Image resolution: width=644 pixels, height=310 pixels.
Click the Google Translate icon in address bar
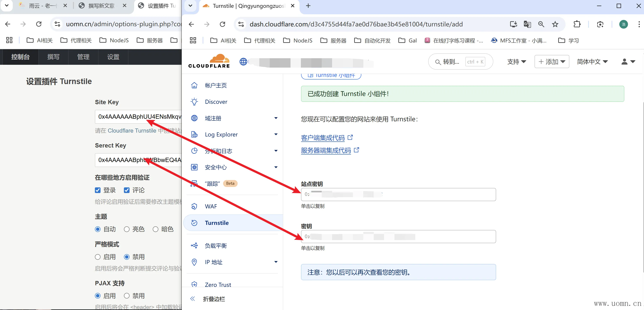coord(527,24)
